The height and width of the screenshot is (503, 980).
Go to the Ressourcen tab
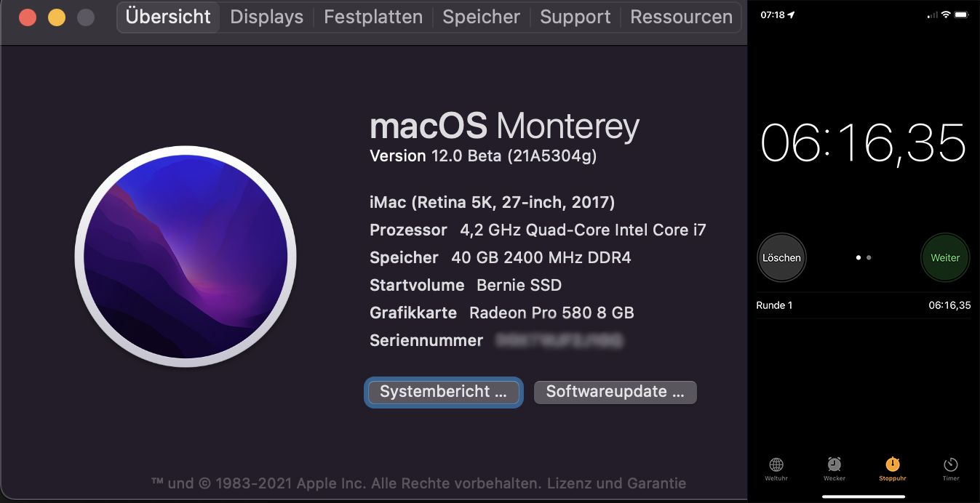681,17
